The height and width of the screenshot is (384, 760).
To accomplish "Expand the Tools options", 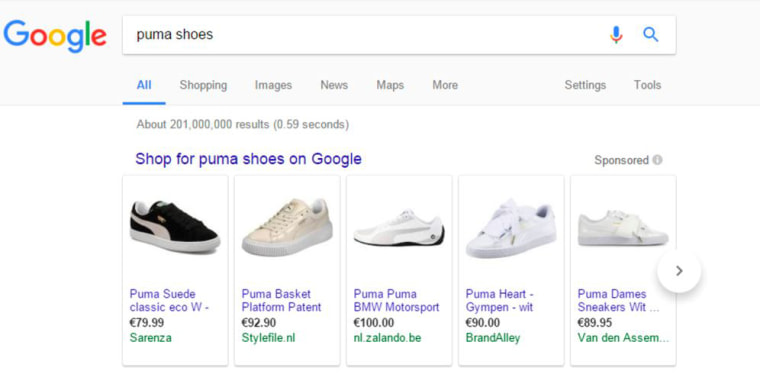I will tap(647, 85).
